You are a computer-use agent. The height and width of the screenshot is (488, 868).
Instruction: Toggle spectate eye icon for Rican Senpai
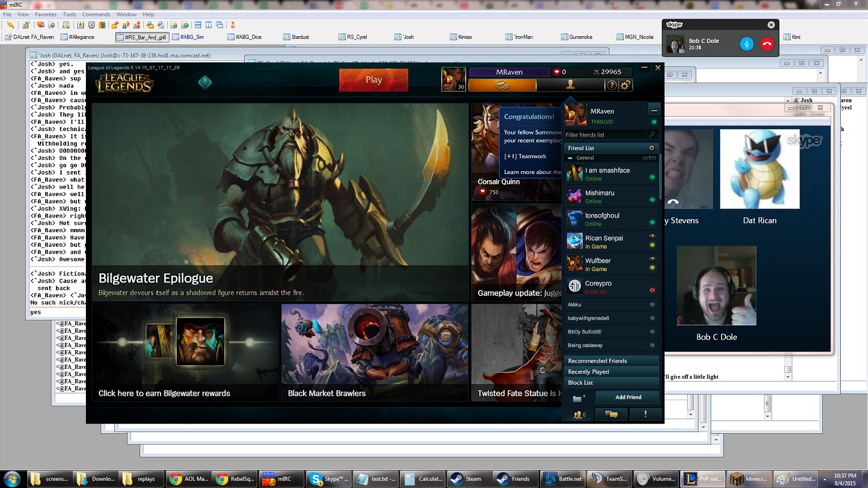point(652,236)
